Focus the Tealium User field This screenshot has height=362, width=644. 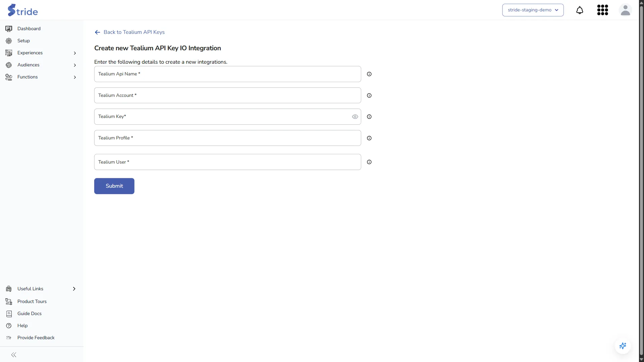coord(227,162)
